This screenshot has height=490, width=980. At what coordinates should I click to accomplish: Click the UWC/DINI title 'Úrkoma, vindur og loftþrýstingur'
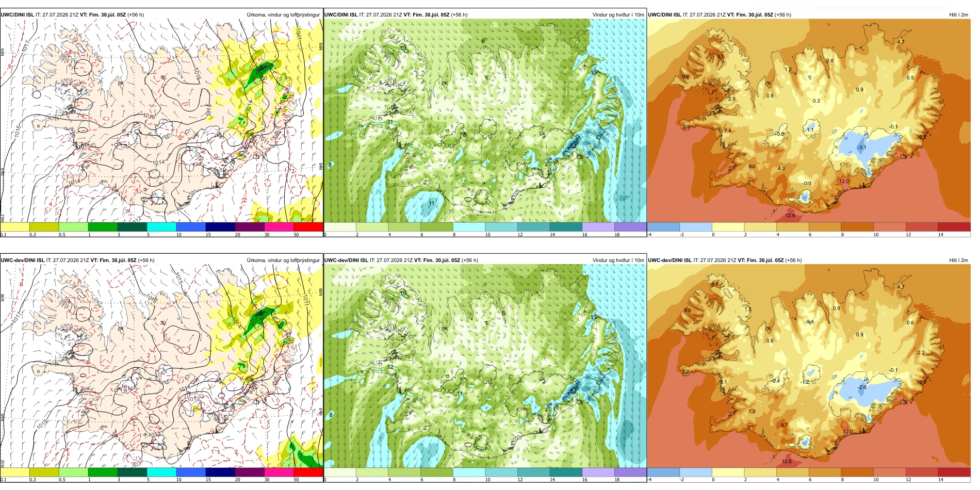[283, 15]
